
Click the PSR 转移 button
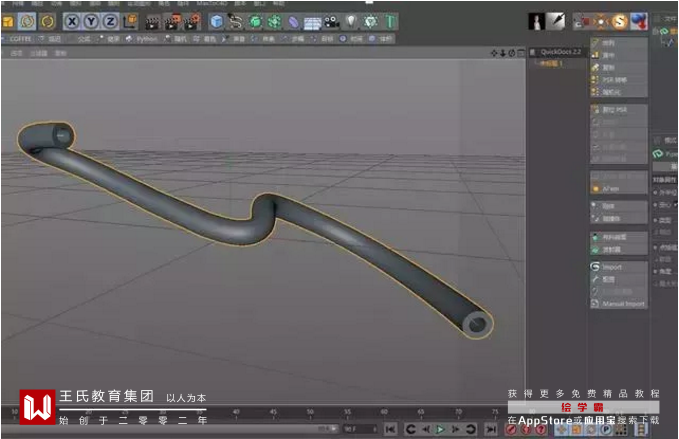(619, 80)
